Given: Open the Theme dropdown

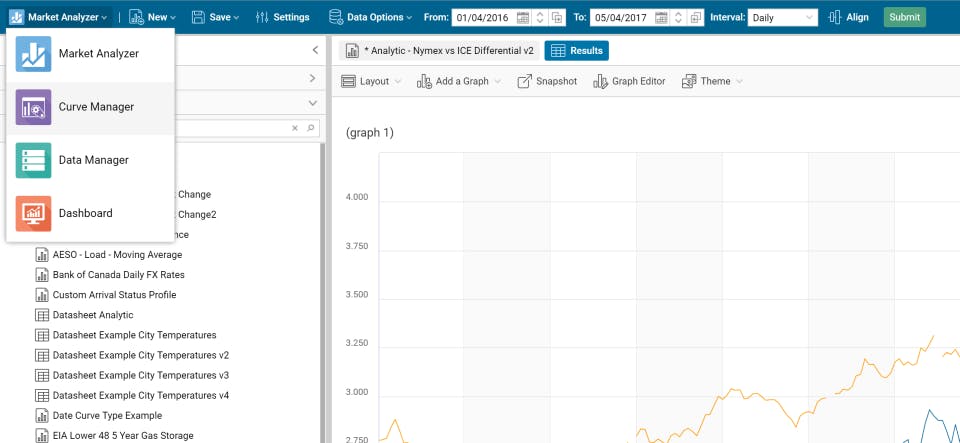Looking at the screenshot, I should tap(713, 81).
